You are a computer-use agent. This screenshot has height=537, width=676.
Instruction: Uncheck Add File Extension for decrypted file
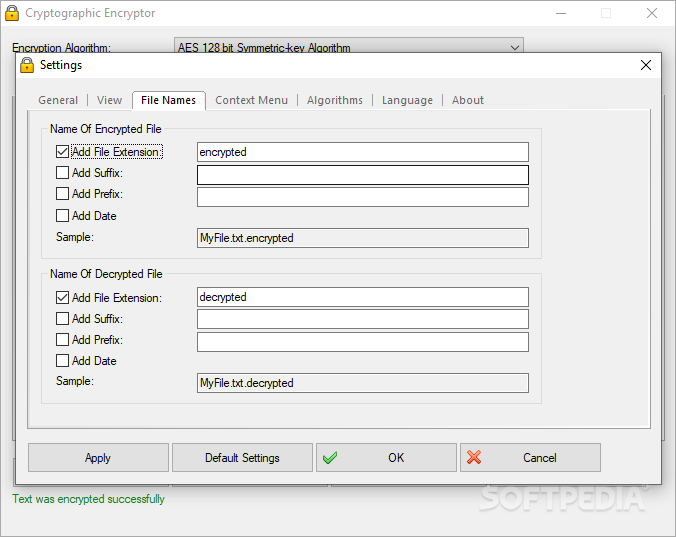pos(63,297)
